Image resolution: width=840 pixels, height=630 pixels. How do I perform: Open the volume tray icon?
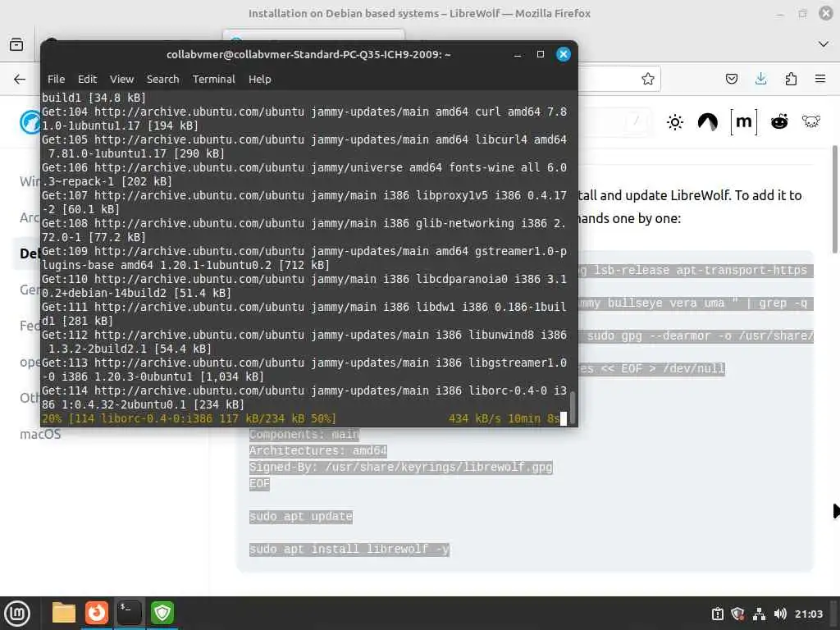point(780,614)
